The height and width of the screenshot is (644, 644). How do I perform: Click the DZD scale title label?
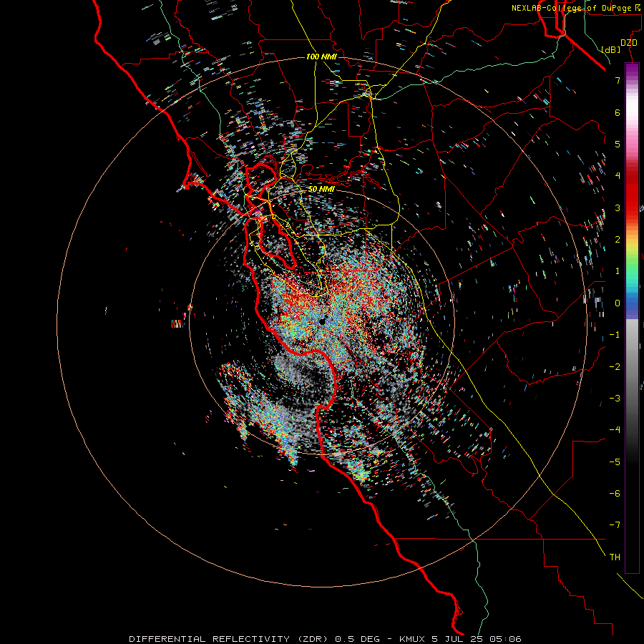pos(629,43)
